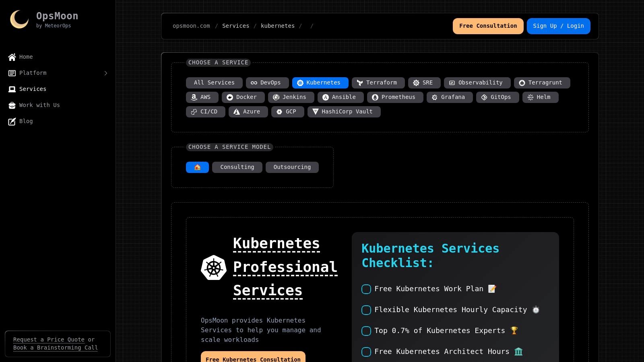This screenshot has height=362, width=644.
Task: Click opsmoon.com in the breadcrumb
Action: point(191,26)
